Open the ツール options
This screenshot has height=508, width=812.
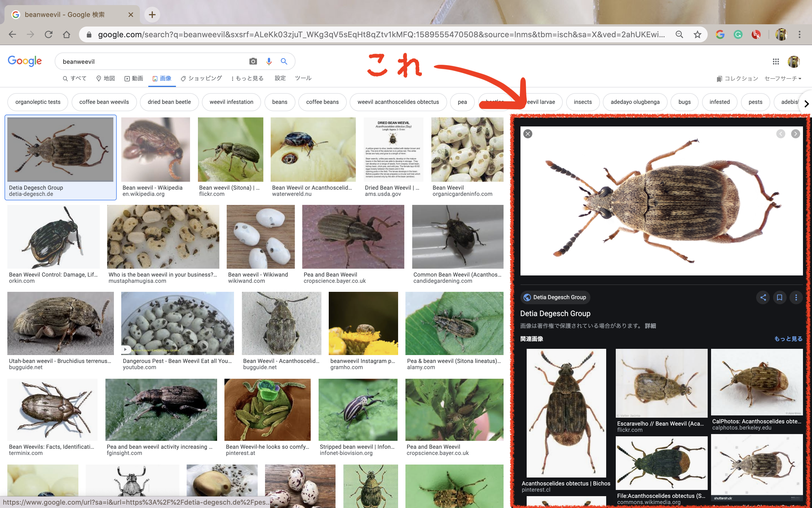pyautogui.click(x=303, y=78)
